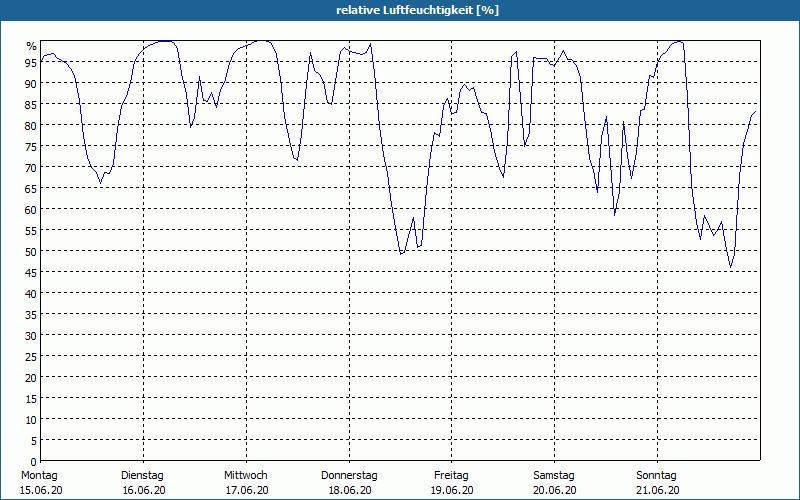Click the date '16.06.20'

144,490
